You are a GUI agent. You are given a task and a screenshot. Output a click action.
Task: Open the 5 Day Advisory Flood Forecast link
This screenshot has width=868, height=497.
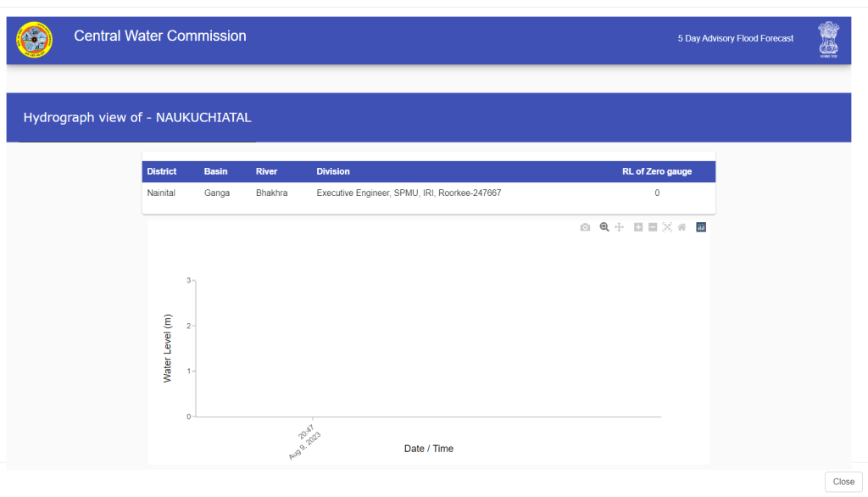[735, 39]
